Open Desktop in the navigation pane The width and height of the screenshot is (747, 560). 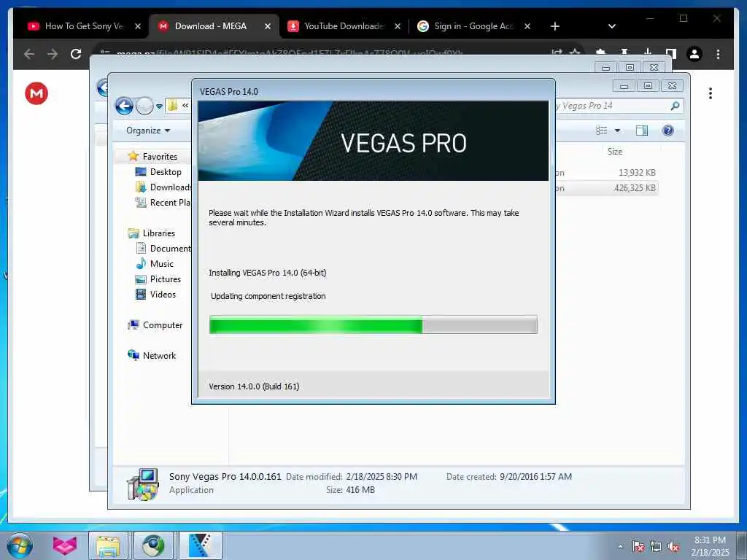[166, 172]
